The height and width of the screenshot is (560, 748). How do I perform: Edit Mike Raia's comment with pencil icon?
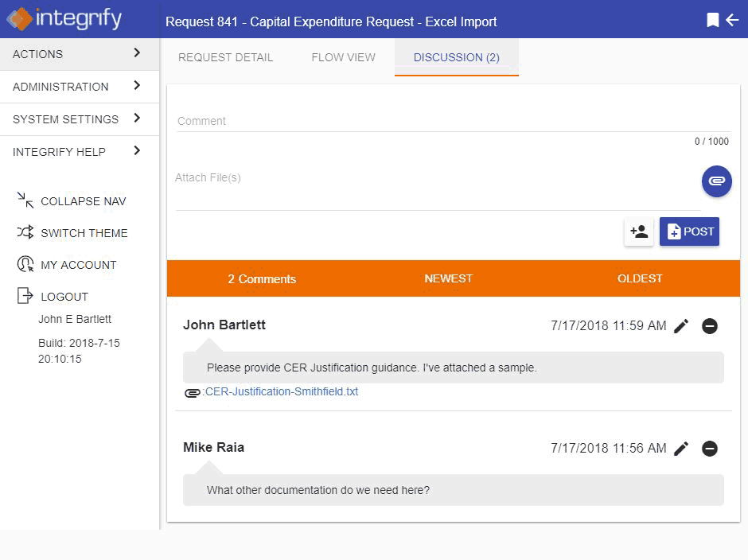tap(680, 449)
